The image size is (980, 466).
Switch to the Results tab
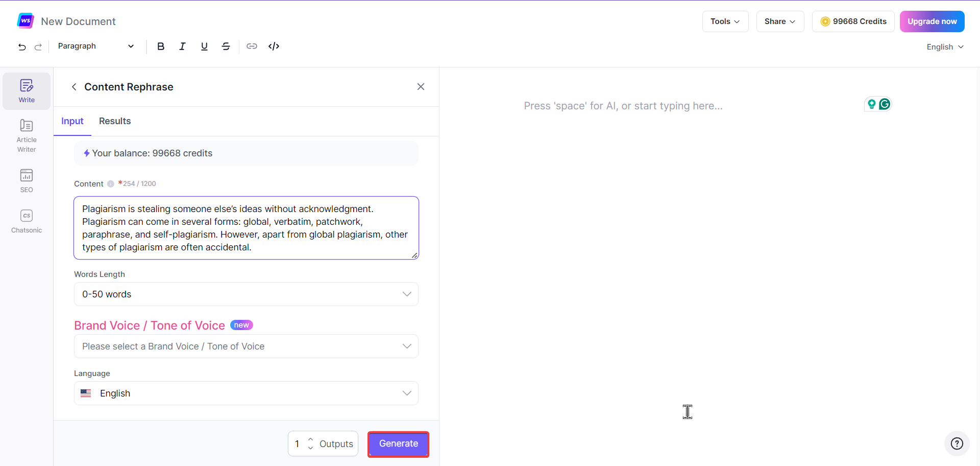coord(115,121)
